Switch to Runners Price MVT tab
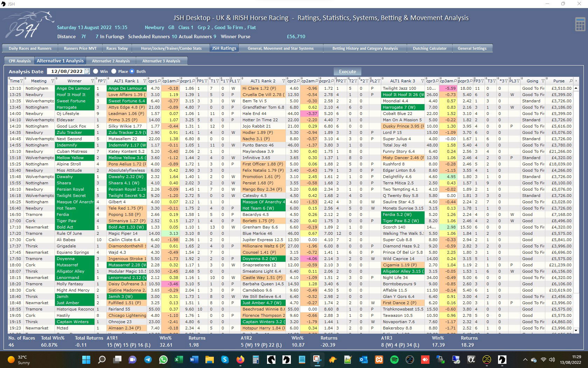The width and height of the screenshot is (588, 368). pos(80,48)
